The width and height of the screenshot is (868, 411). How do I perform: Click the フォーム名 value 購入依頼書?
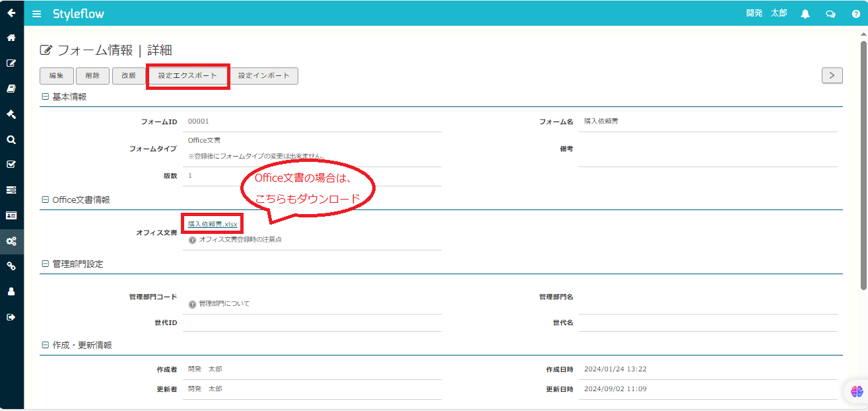coord(601,122)
